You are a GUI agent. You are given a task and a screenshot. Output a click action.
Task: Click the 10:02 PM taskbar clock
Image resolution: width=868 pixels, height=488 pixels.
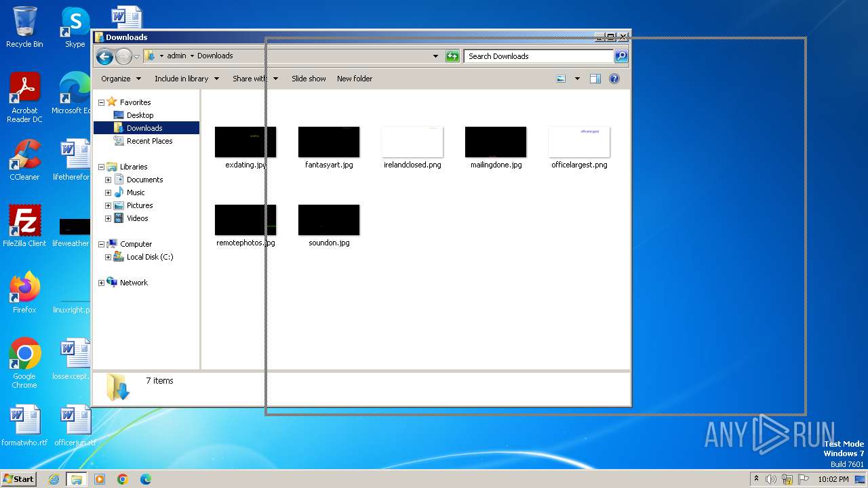click(x=833, y=479)
